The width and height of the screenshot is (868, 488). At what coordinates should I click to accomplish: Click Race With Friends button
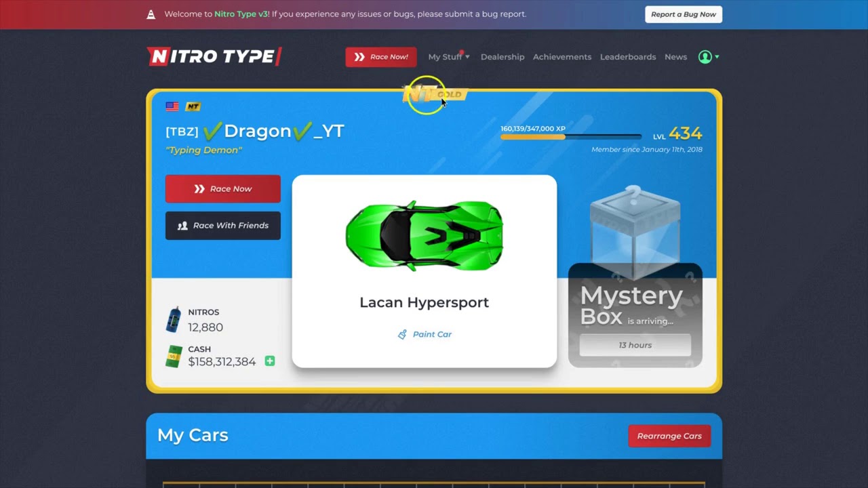(x=223, y=226)
